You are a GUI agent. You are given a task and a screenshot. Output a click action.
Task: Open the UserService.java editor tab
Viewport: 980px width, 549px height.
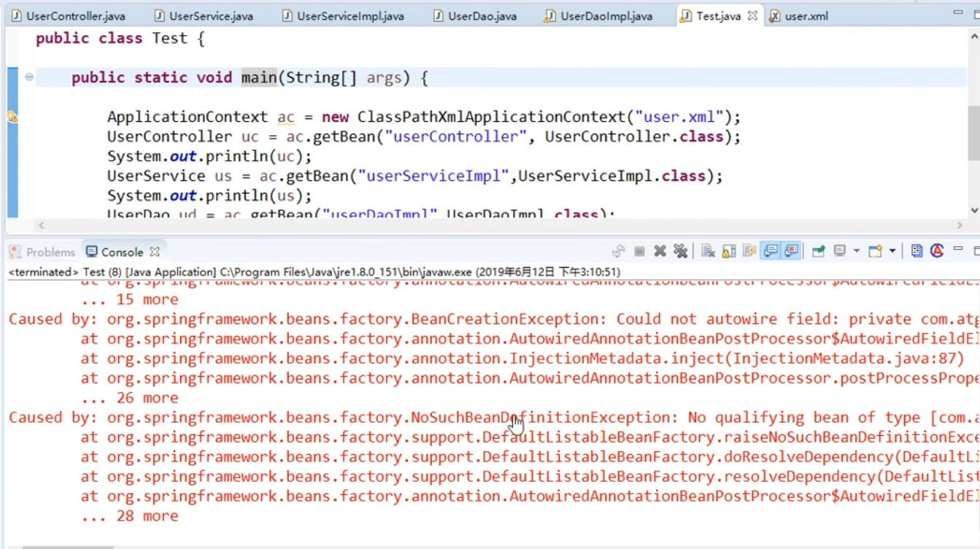[x=203, y=15]
